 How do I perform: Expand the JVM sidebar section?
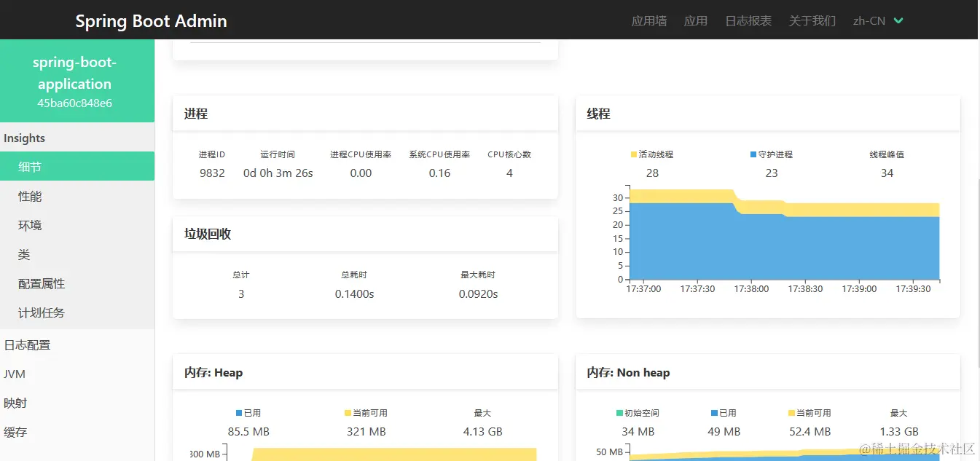pos(77,374)
